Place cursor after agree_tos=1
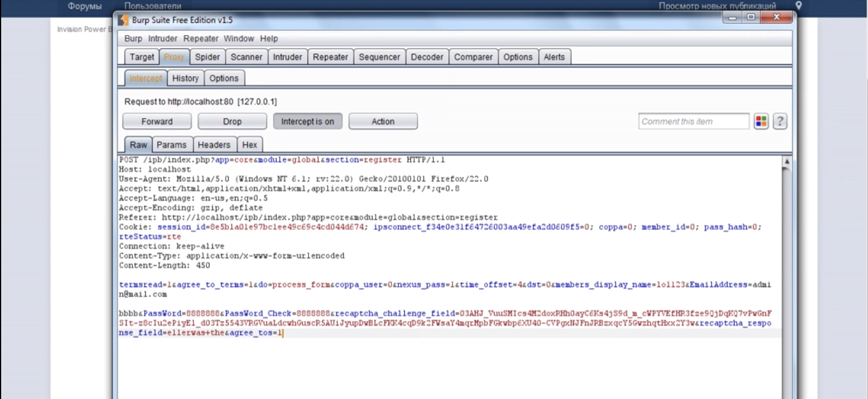Screen dimensions: 868x399 click(x=282, y=333)
